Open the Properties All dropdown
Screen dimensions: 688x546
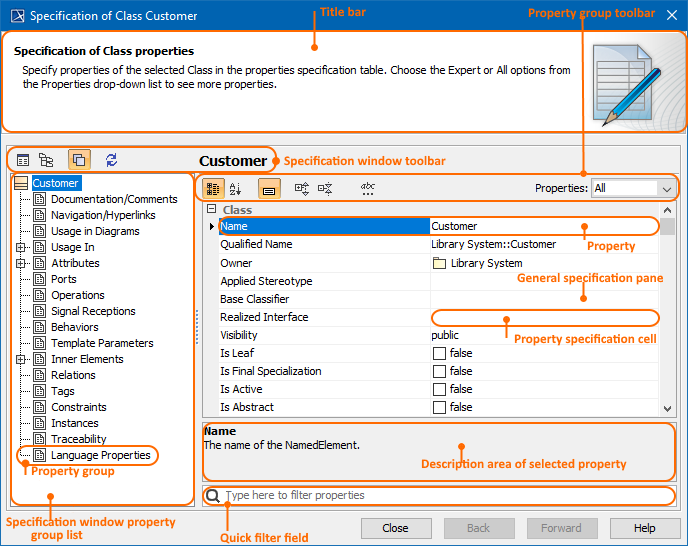[x=633, y=189]
